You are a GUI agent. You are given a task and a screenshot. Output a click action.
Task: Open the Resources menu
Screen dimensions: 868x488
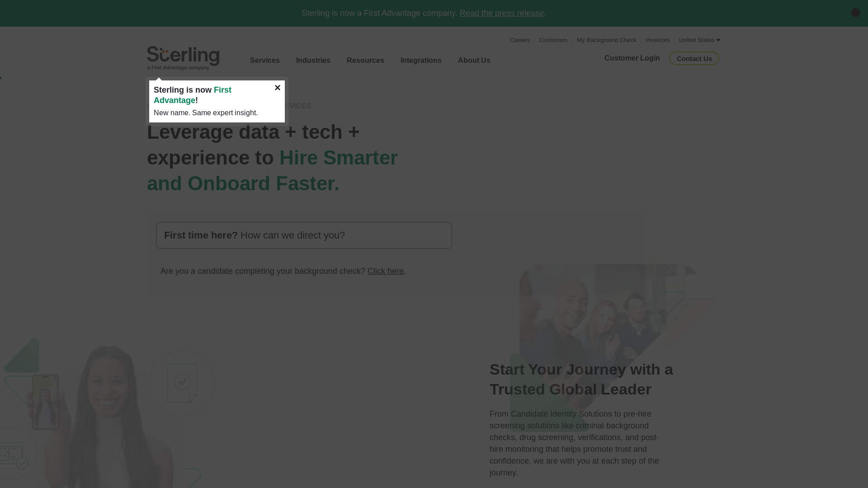tap(365, 61)
